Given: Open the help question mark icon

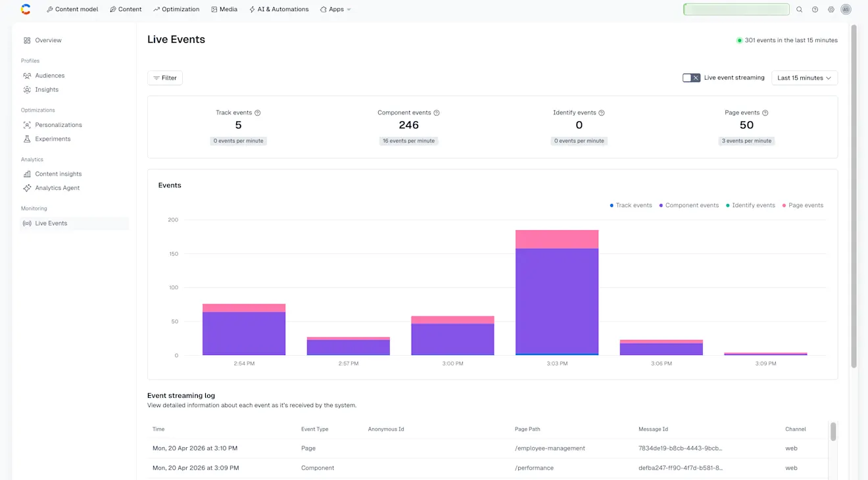Looking at the screenshot, I should pyautogui.click(x=815, y=9).
